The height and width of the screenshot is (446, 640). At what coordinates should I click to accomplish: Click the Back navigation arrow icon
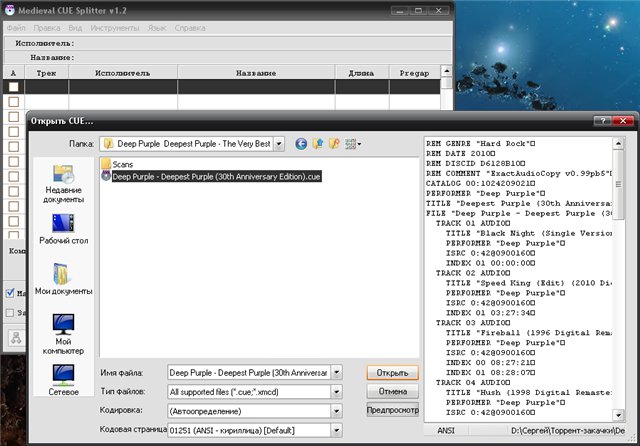[x=301, y=144]
